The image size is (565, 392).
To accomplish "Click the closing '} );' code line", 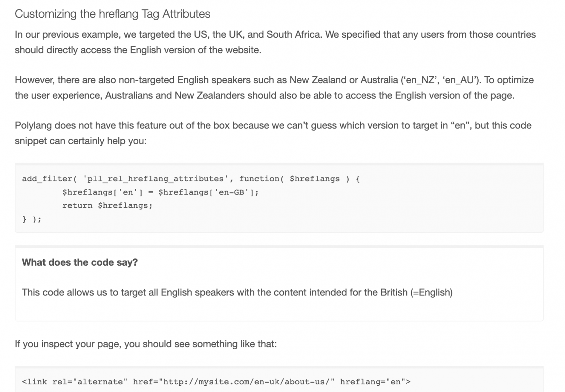I will (x=32, y=219).
